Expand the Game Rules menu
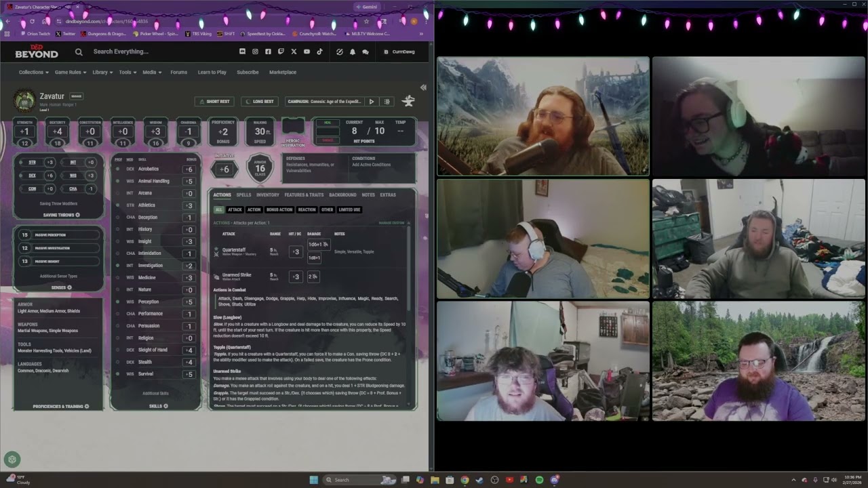The width and height of the screenshot is (868, 488). click(x=71, y=72)
